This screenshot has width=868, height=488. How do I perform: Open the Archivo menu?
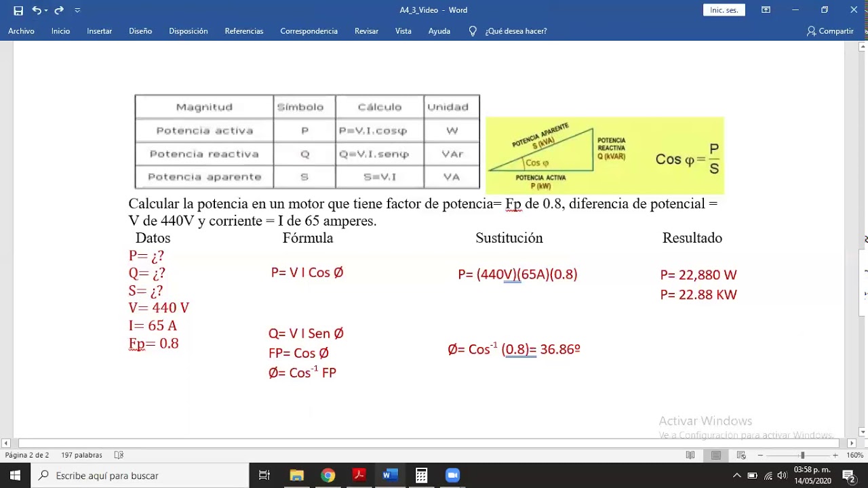[21, 31]
